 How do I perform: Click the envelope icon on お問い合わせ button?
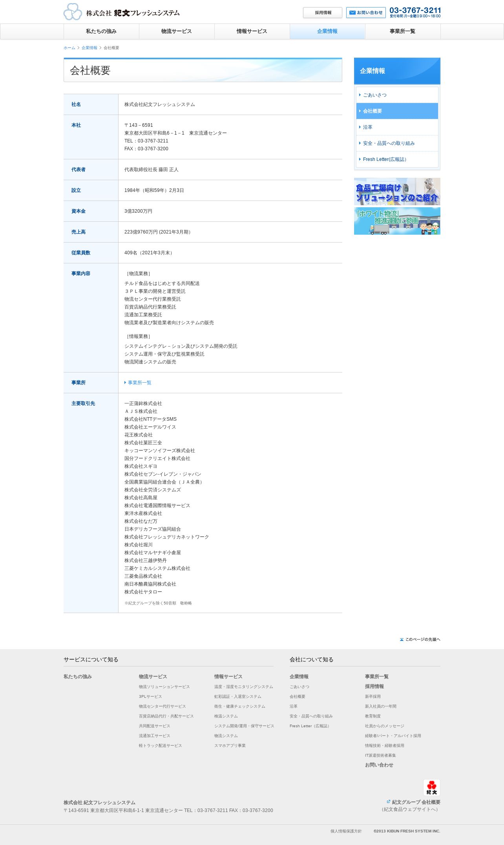[352, 13]
